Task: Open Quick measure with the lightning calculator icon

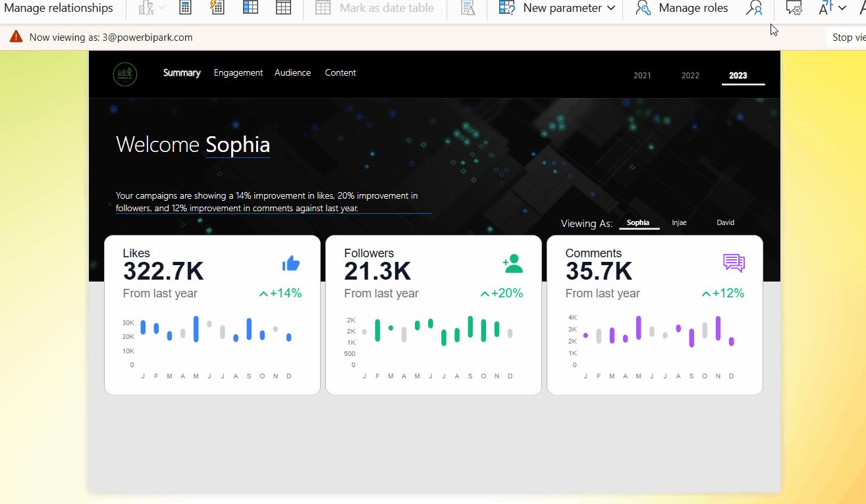Action: [217, 7]
